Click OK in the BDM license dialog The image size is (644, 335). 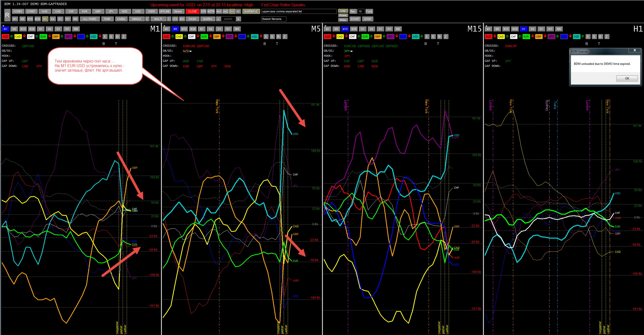coord(627,78)
